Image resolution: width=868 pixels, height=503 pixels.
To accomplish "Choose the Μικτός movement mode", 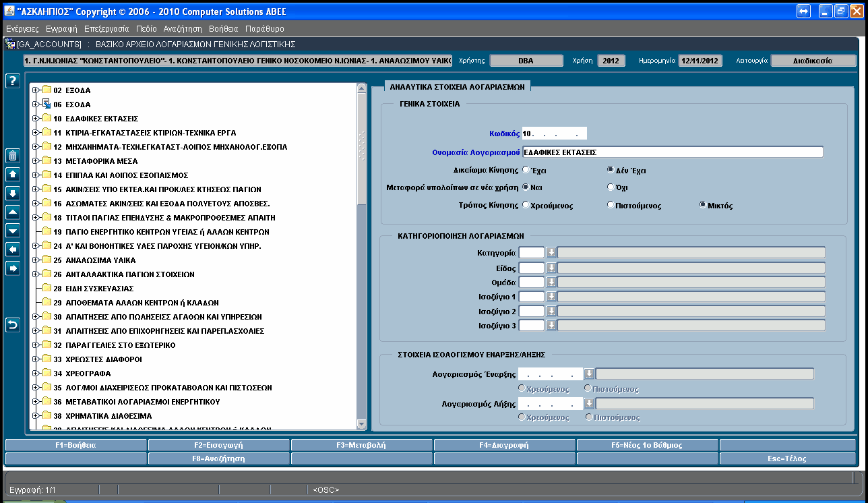I will coord(704,205).
